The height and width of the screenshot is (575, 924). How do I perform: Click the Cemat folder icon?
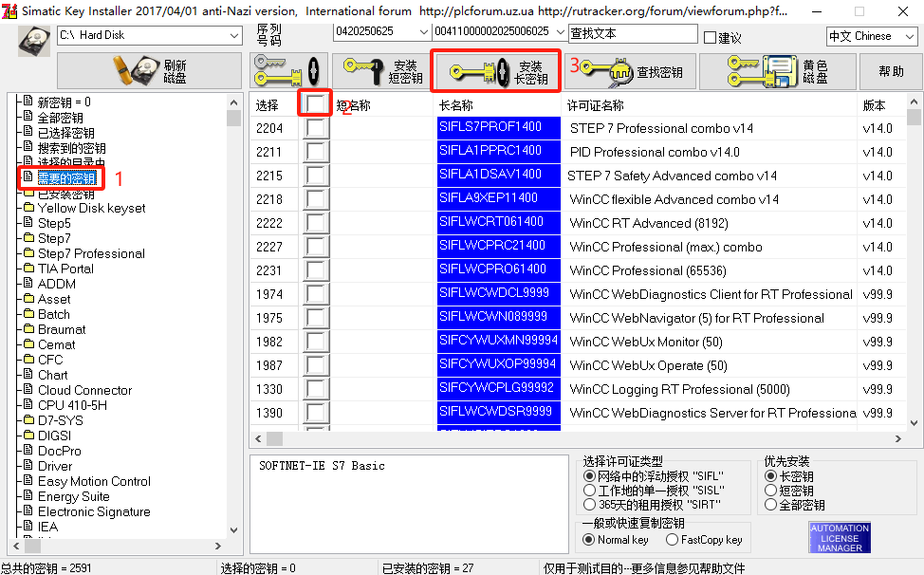click(28, 343)
